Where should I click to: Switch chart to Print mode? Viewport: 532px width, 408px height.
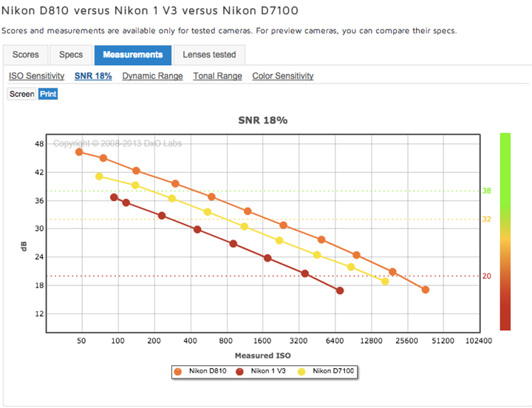pyautogui.click(x=48, y=94)
